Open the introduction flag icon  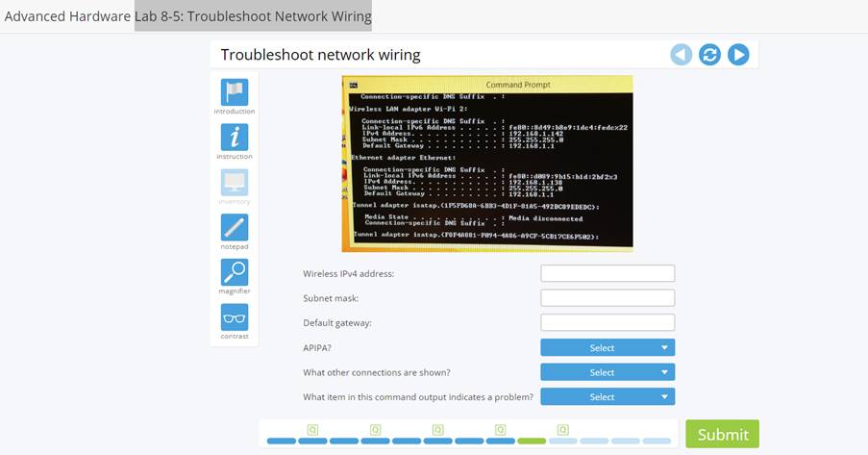coord(235,92)
